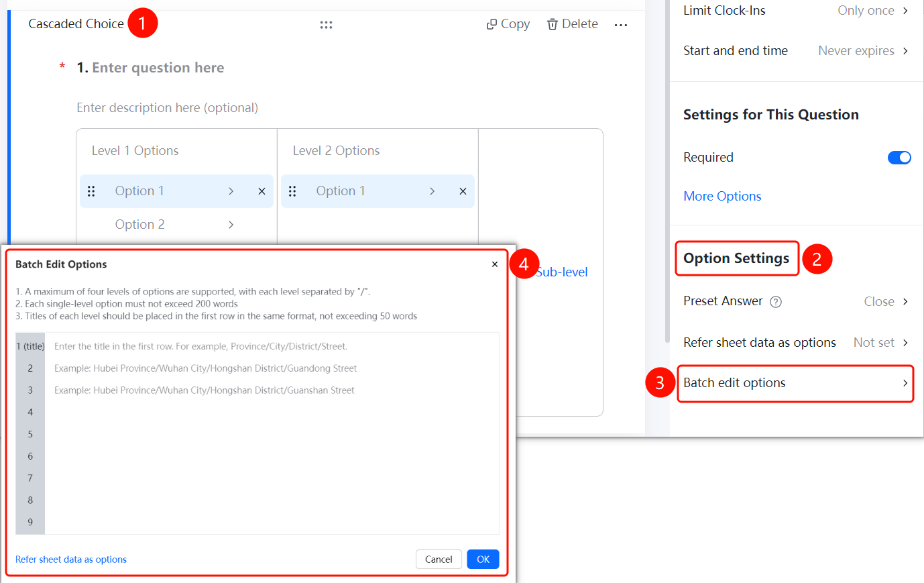924x583 pixels.
Task: Copy the Cascaded Choice question
Action: [x=508, y=24]
